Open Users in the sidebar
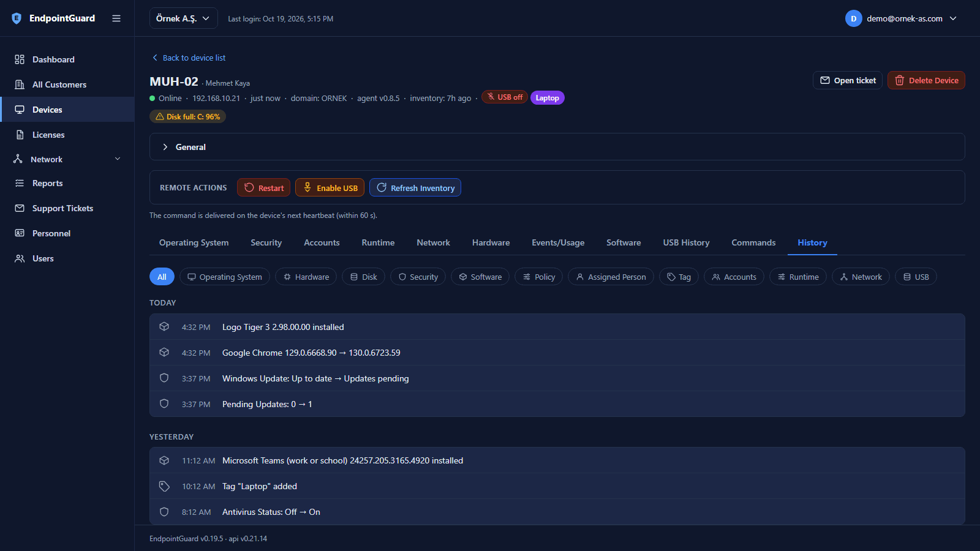The image size is (980, 551). coord(67,258)
